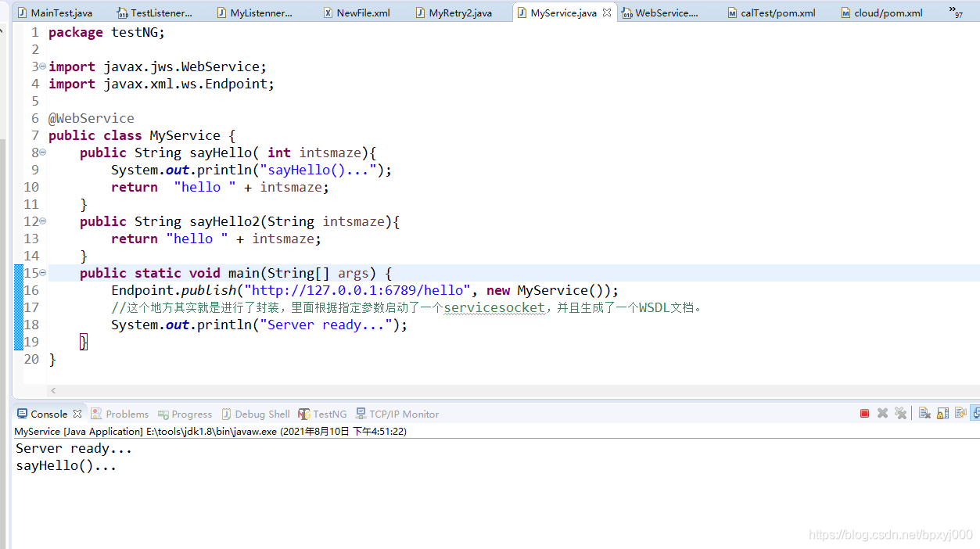This screenshot has height=549, width=980.
Task: Terminate the running MyService Java application
Action: click(864, 413)
